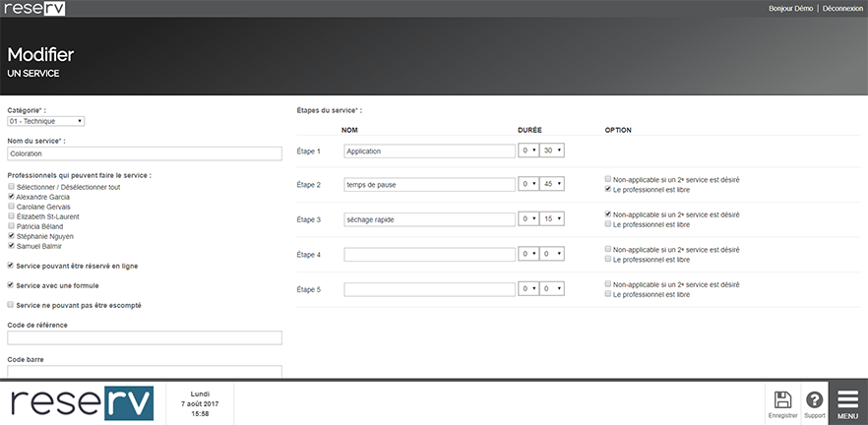
Task: Toggle Service avec une formule
Action: [x=11, y=285]
